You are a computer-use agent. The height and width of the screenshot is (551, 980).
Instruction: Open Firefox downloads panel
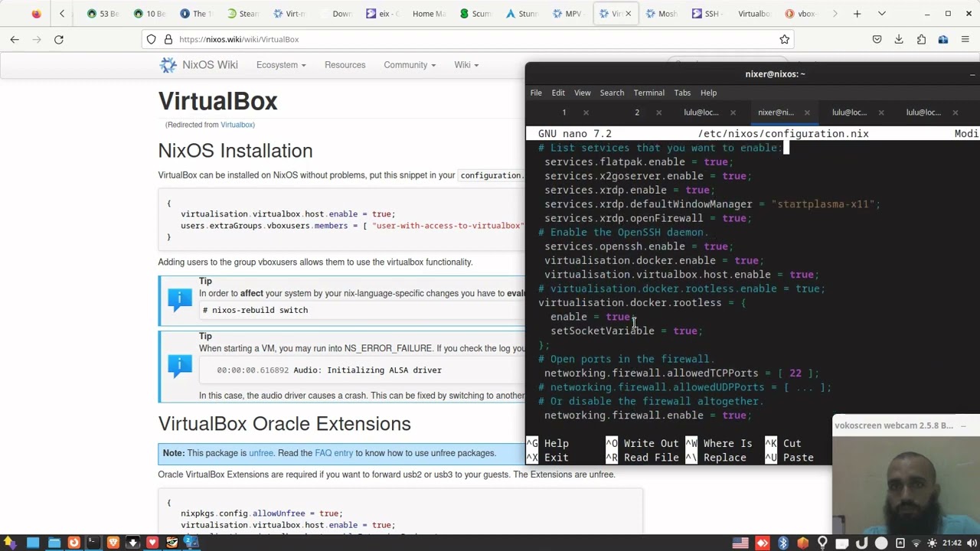tap(899, 39)
